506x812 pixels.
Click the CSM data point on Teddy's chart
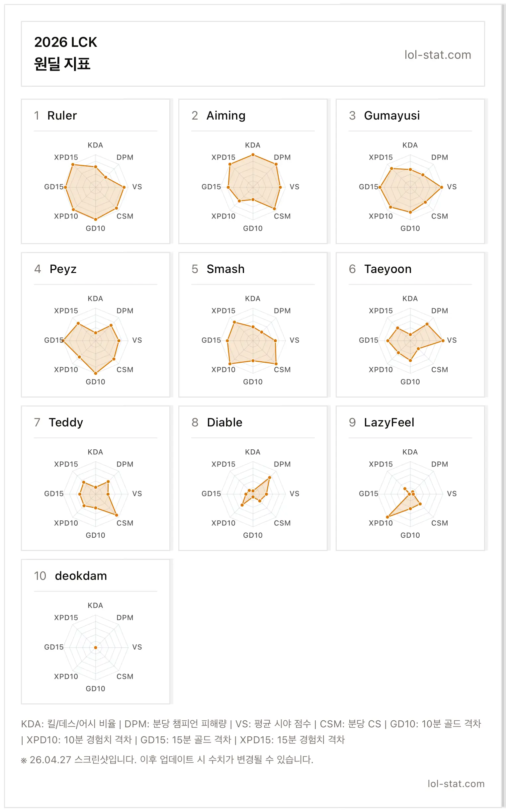tap(117, 515)
